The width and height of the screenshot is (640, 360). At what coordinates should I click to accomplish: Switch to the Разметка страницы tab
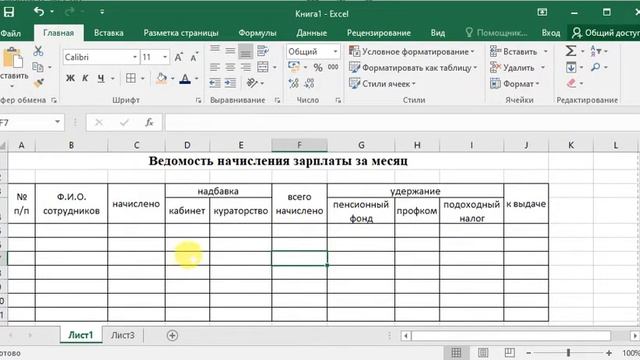click(x=181, y=33)
